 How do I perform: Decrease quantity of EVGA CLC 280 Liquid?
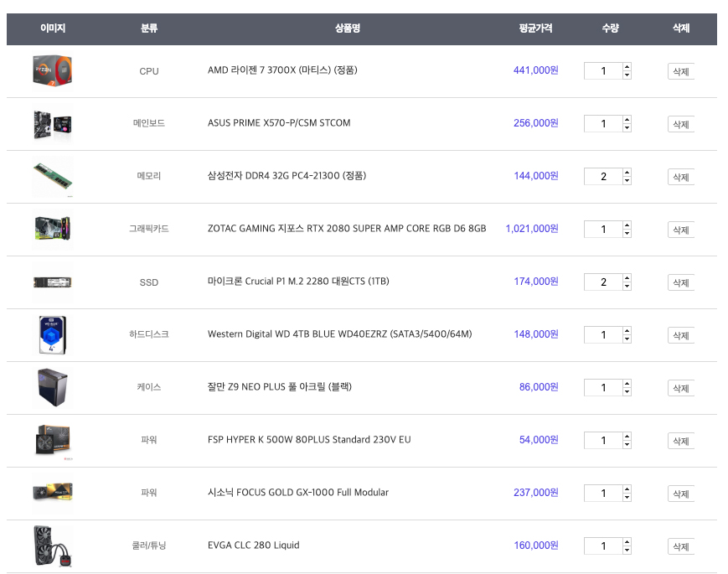pos(627,550)
